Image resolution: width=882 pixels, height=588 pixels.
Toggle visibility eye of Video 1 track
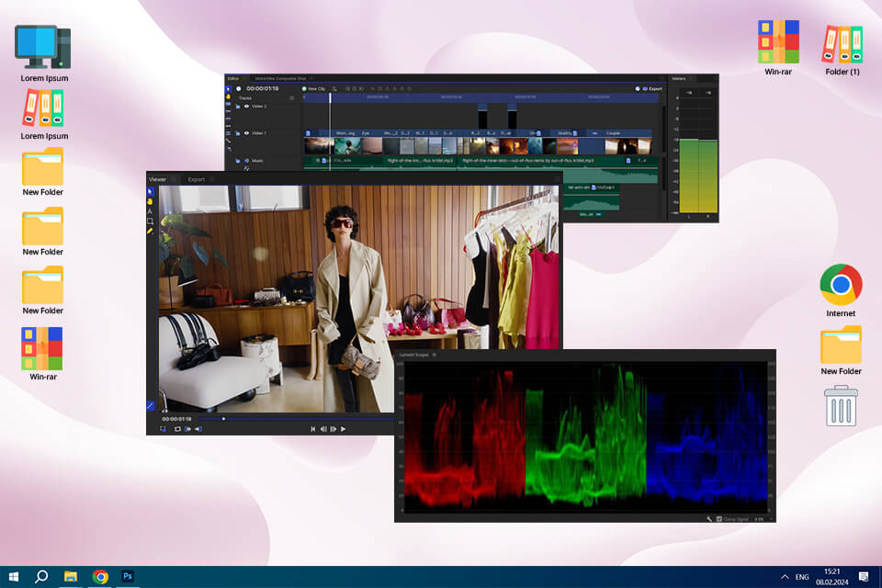(246, 133)
